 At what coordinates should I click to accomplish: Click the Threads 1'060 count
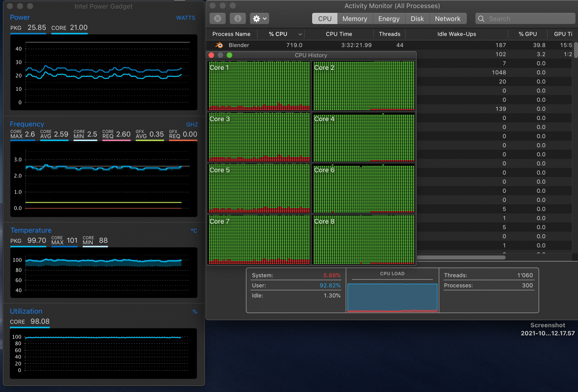click(x=525, y=275)
